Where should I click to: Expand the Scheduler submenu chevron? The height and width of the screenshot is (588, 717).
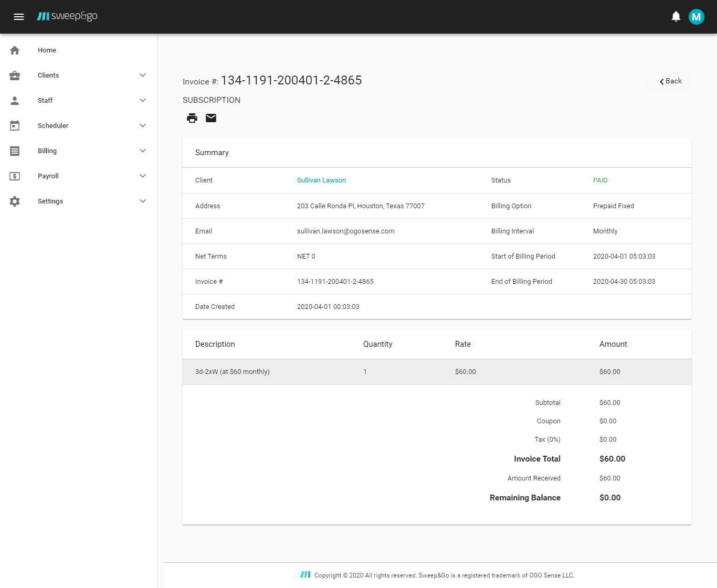(143, 126)
